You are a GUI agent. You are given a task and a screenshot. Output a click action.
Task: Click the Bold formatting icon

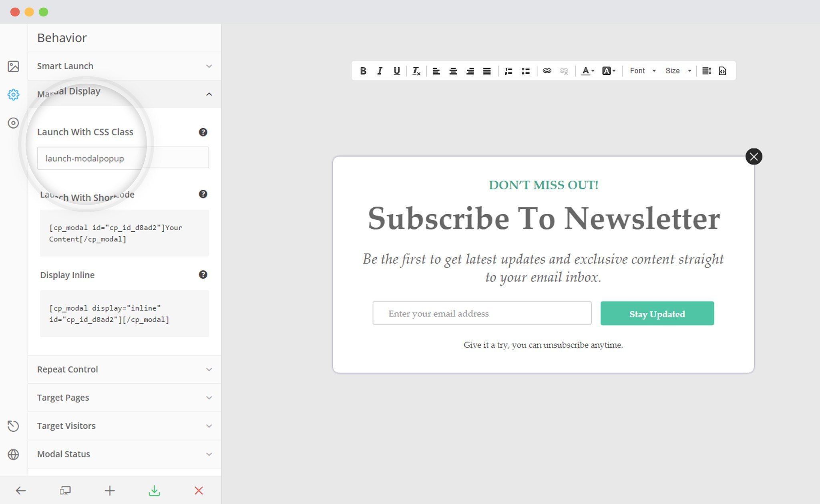pyautogui.click(x=364, y=70)
